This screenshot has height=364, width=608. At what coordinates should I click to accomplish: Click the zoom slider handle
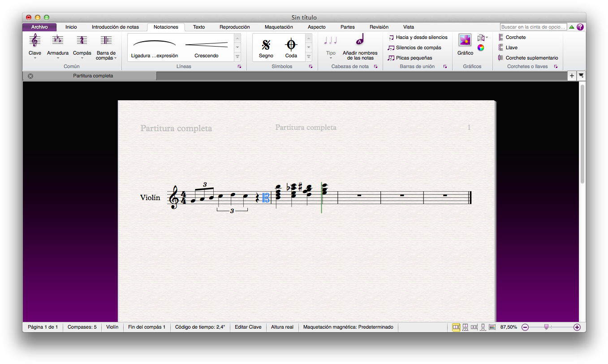click(x=546, y=327)
